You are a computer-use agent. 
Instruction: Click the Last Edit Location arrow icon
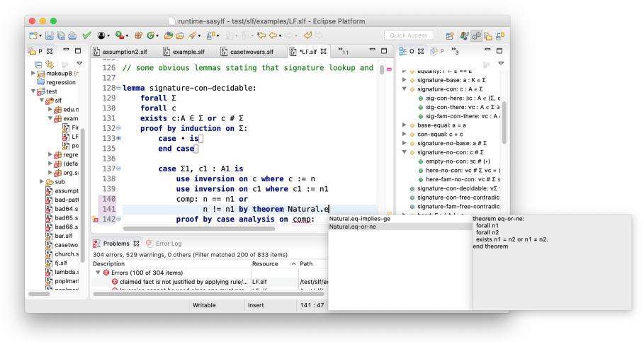pyautogui.click(x=261, y=35)
